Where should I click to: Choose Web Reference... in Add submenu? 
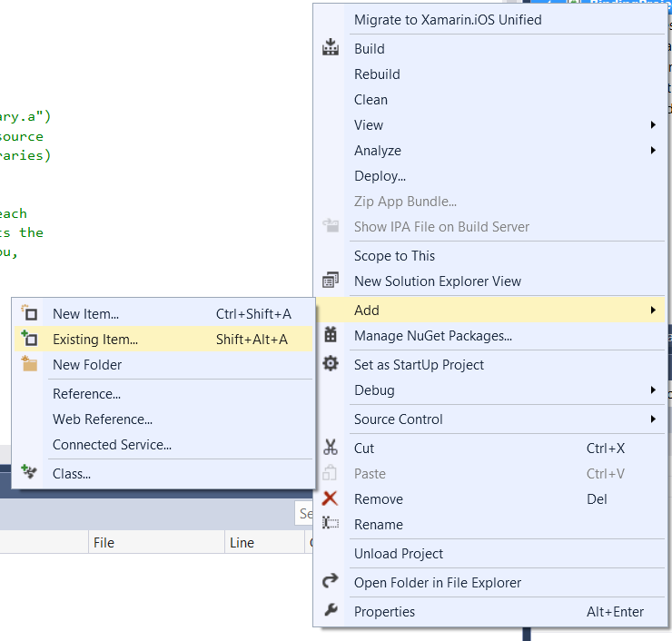(x=163, y=419)
